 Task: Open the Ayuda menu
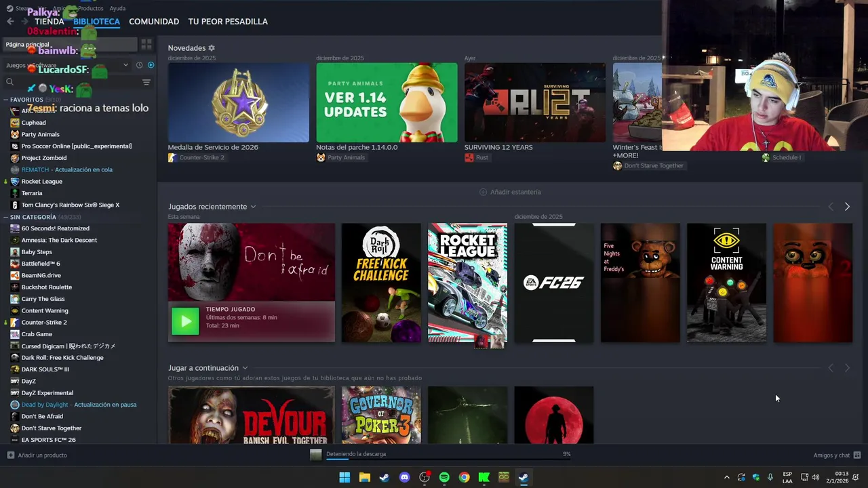[117, 8]
